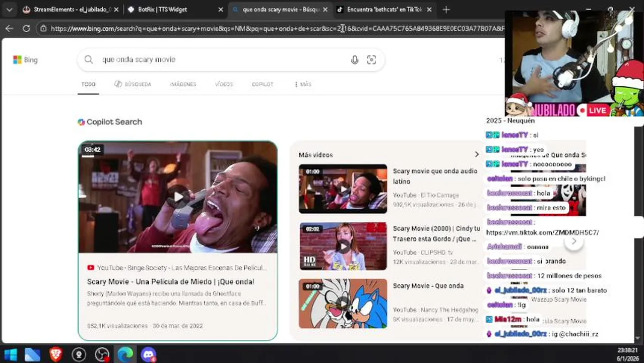The height and width of the screenshot is (363, 644).
Task: Open 'Scary Movie (2000) | Cindy tu Trasero' link
Action: point(436,233)
